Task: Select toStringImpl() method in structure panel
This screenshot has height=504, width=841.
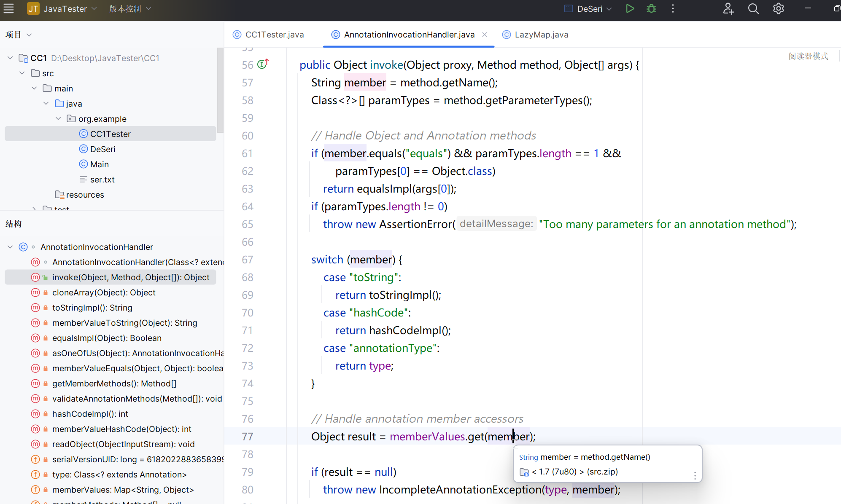Action: (92, 308)
